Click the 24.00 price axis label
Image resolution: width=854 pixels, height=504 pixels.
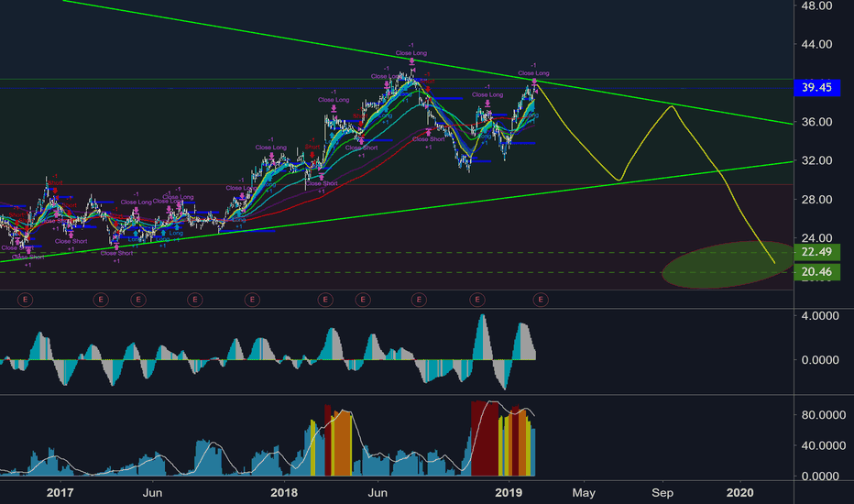tap(817, 238)
